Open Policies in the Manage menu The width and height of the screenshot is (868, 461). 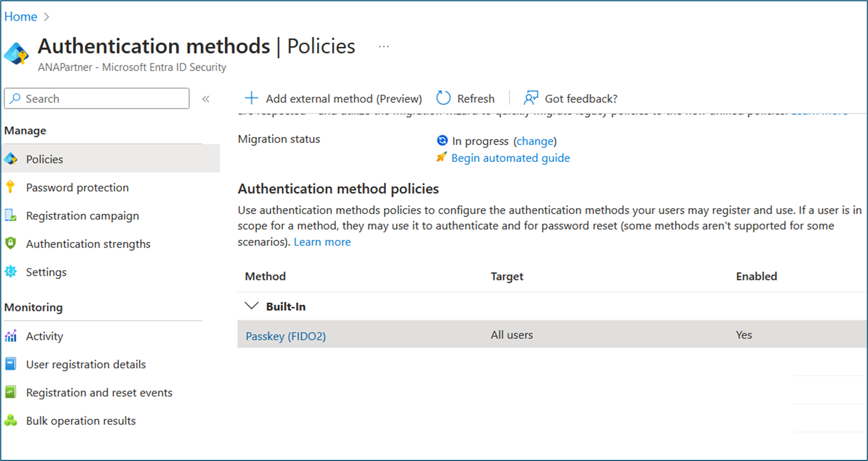45,159
